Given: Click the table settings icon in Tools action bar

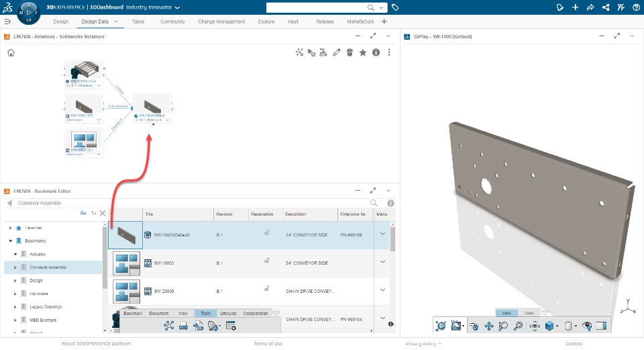Looking at the screenshot, I should 231,326.
